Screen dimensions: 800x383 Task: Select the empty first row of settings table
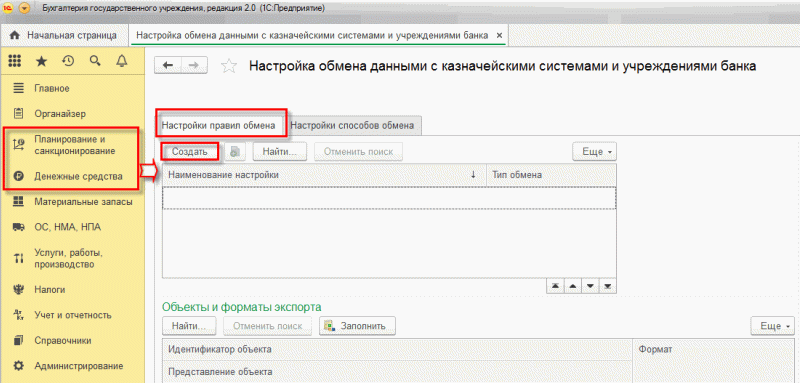[389, 197]
